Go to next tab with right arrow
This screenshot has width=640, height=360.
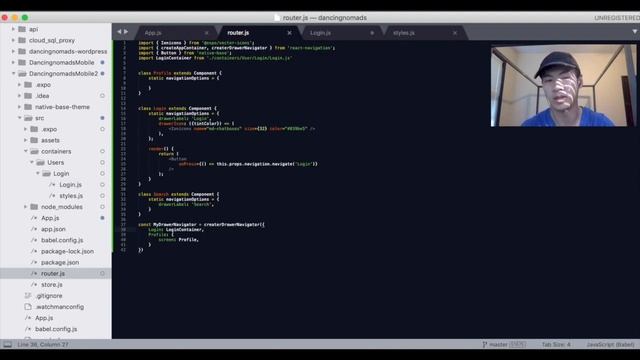click(126, 31)
